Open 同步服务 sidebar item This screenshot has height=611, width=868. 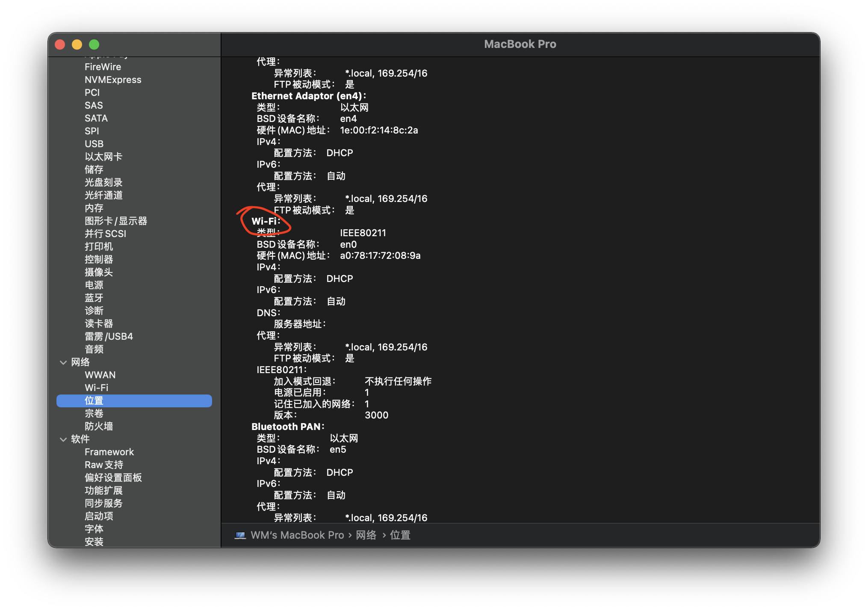pyautogui.click(x=103, y=503)
